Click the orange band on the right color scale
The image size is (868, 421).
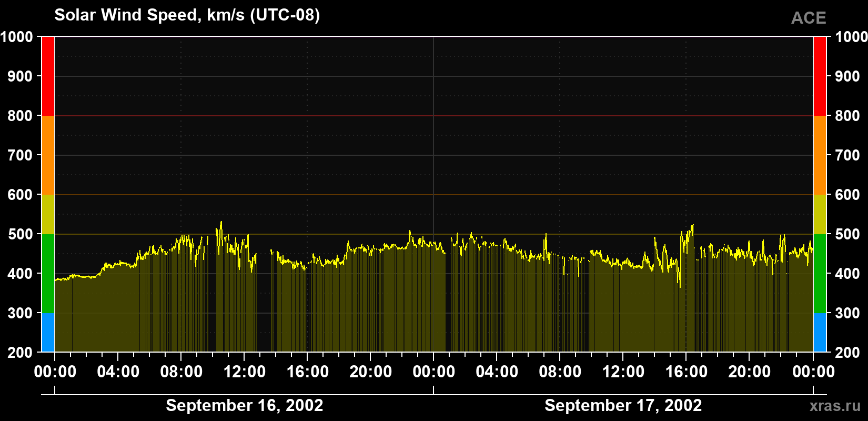pos(820,155)
